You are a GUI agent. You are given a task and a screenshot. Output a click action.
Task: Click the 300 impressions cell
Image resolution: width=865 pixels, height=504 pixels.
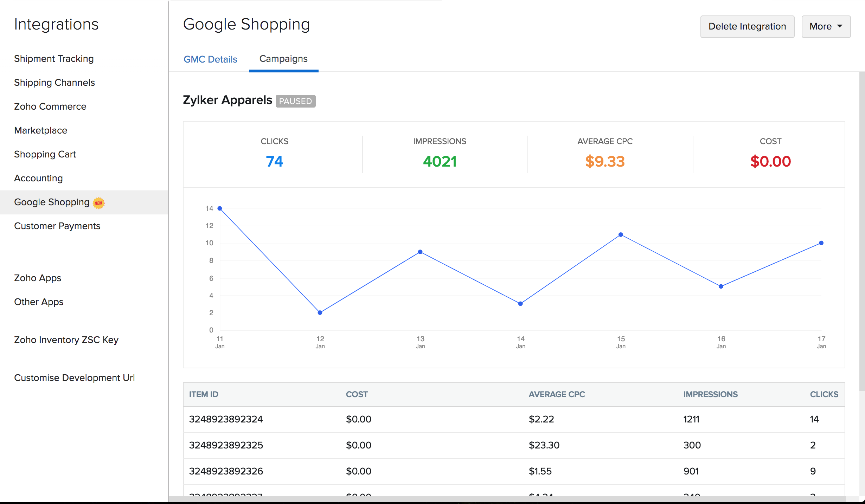(692, 445)
